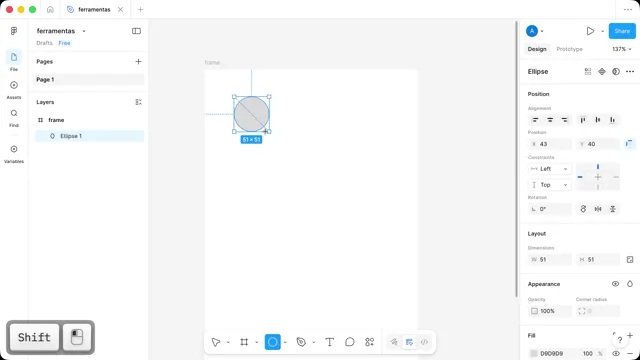Select the Move tool in bottom toolbar

tap(216, 342)
